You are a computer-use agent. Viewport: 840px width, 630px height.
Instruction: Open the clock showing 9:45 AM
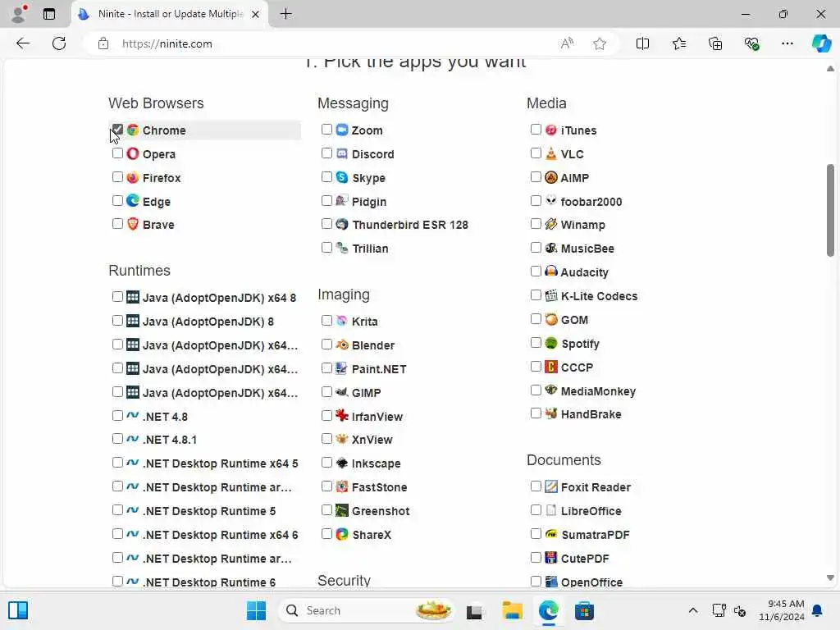[781, 610]
